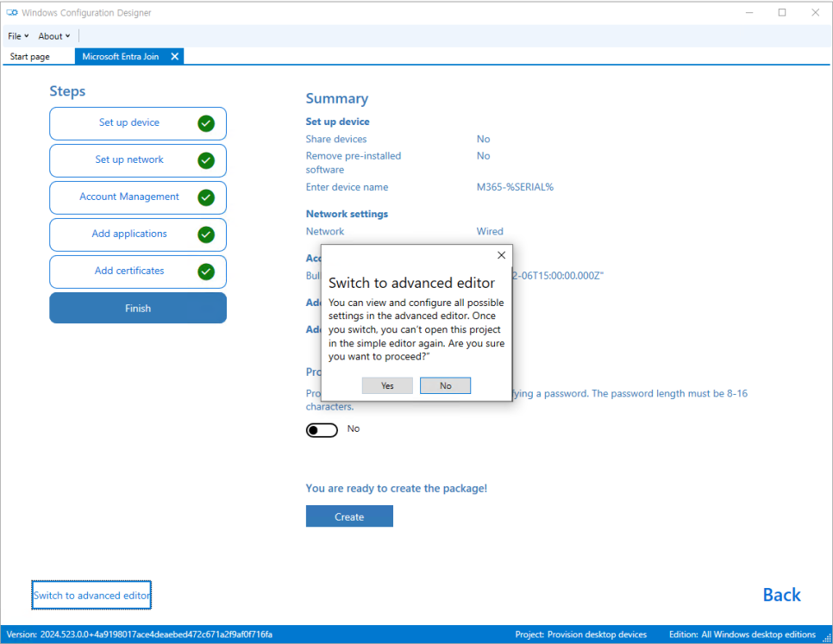The height and width of the screenshot is (644, 833).
Task: Click the Switch to advanced editor link
Action: click(x=91, y=595)
